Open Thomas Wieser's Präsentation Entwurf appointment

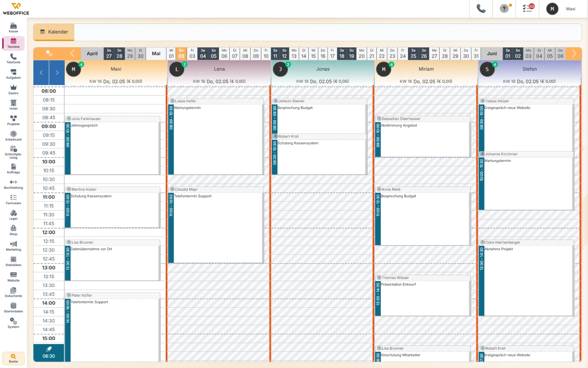click(x=423, y=295)
